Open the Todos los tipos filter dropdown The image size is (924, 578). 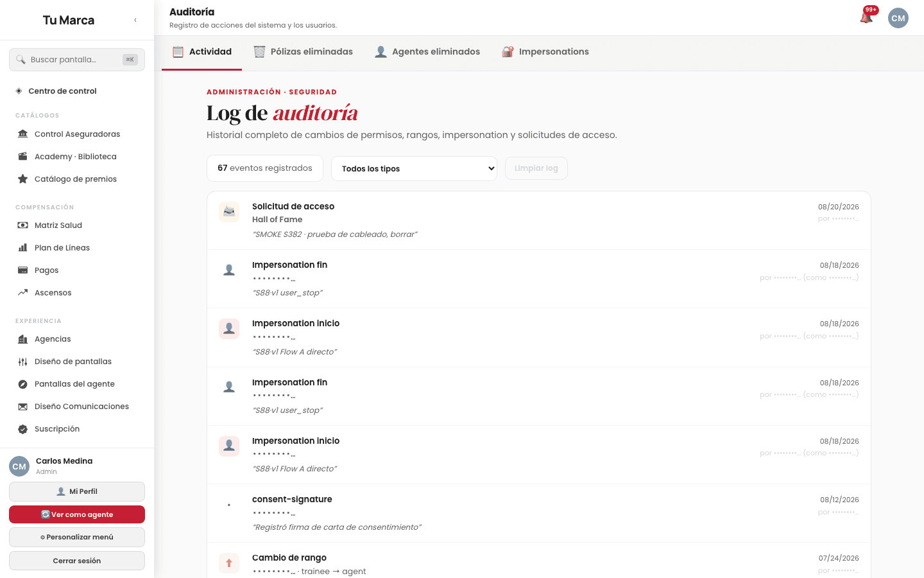click(414, 168)
